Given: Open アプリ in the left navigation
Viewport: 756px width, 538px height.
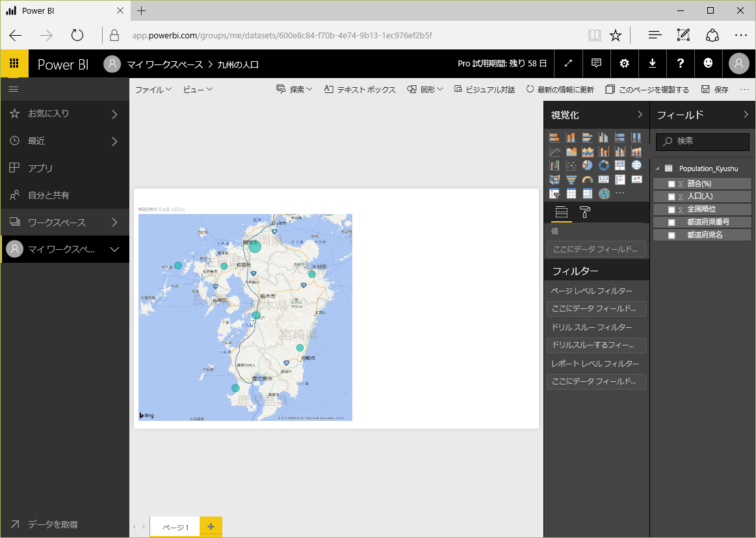Looking at the screenshot, I should 40,168.
